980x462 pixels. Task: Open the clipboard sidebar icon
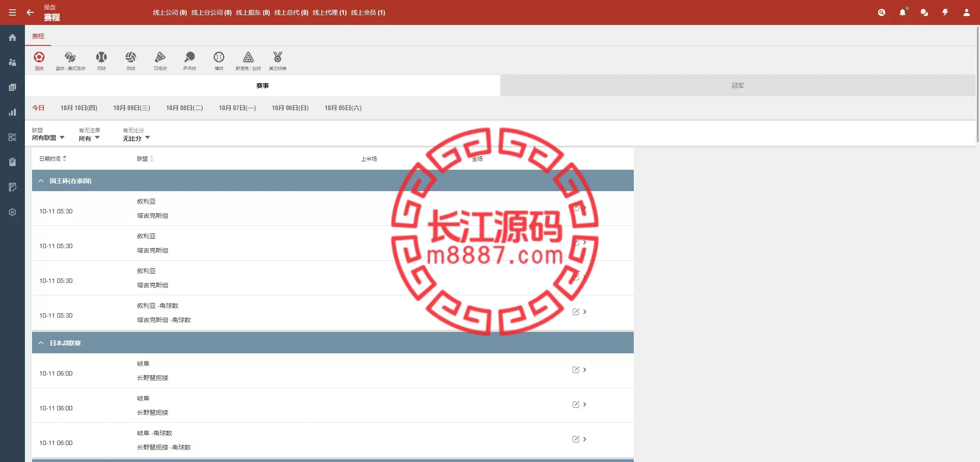pyautogui.click(x=12, y=162)
